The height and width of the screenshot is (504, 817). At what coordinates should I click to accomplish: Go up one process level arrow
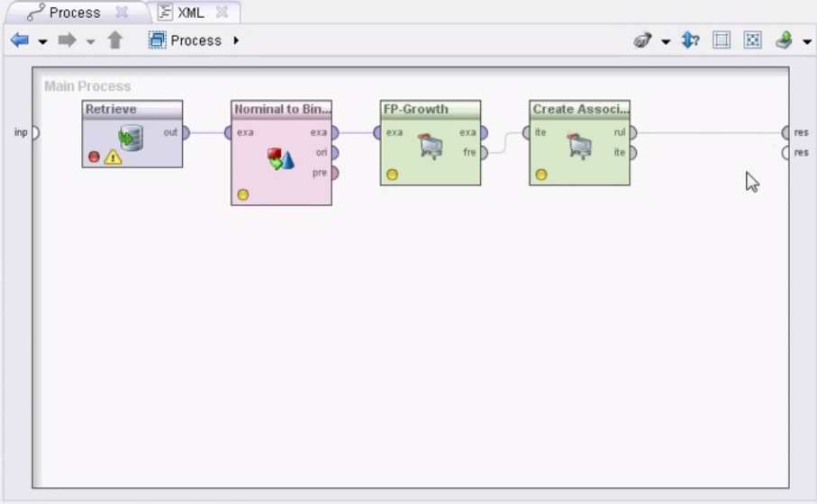pos(115,40)
